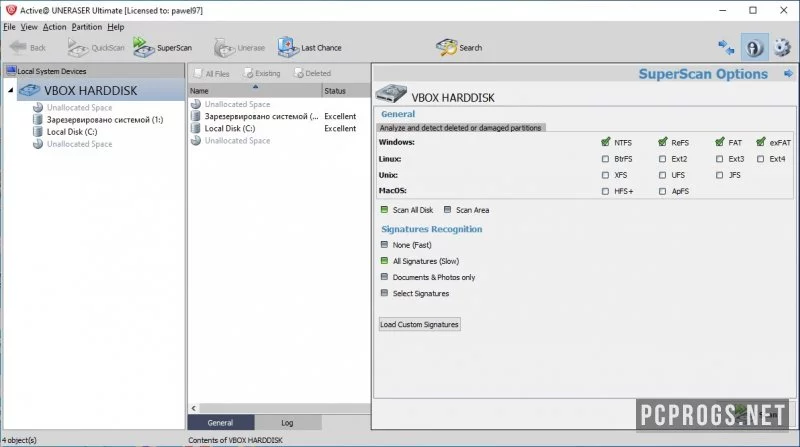
Task: Maximize the UNERASER window
Action: pos(753,10)
